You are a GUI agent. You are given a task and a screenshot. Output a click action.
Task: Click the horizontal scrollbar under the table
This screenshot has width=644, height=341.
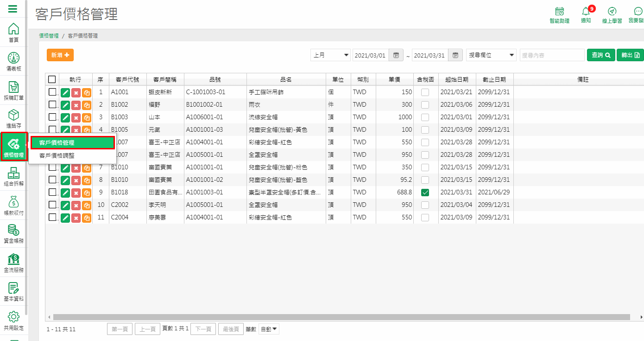pyautogui.click(x=341, y=317)
